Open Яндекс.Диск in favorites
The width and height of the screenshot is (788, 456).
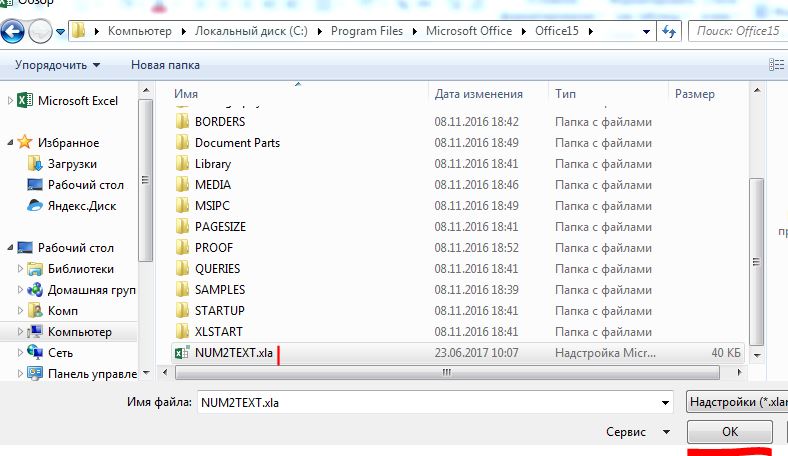(x=82, y=206)
